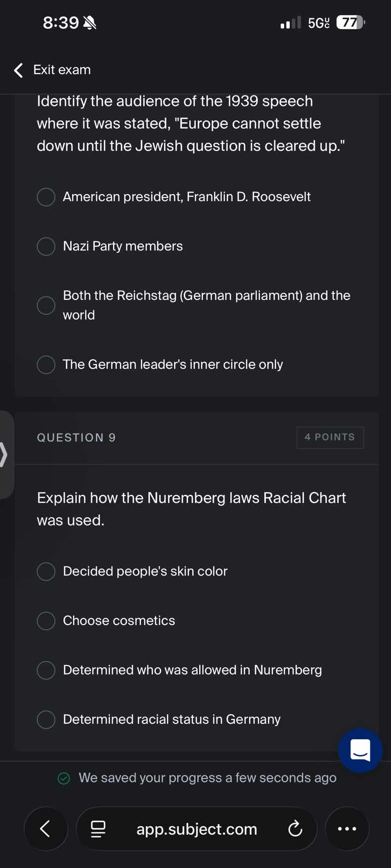Tap the green saved-progress checkmark
The image size is (391, 868).
64,777
